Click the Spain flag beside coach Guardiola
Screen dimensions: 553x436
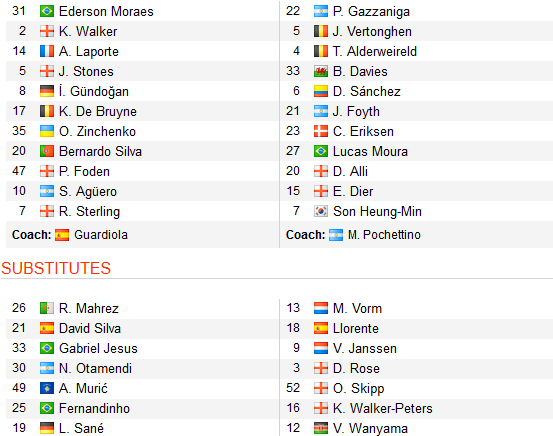click(x=62, y=235)
